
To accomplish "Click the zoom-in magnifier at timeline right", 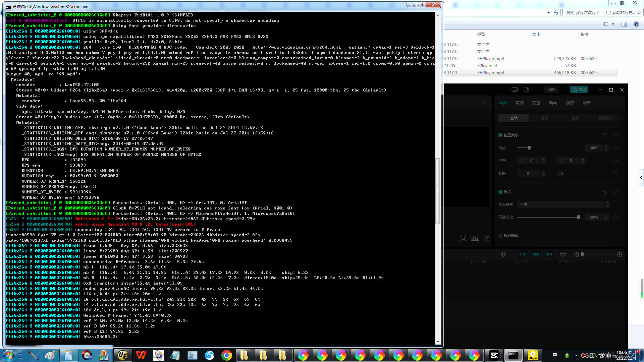I will [620, 255].
